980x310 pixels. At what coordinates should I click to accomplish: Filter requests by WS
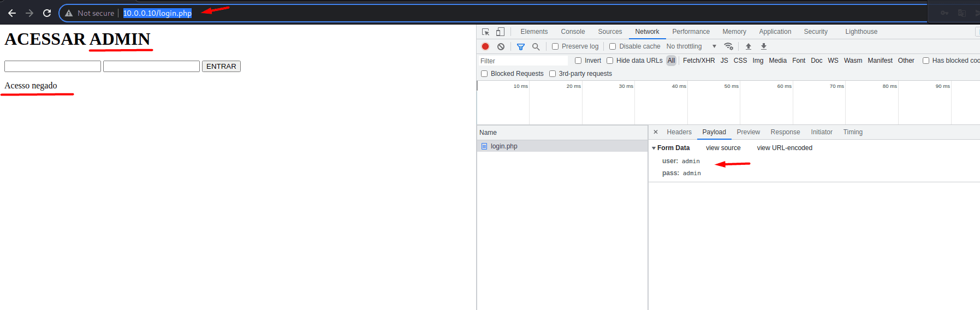click(833, 61)
